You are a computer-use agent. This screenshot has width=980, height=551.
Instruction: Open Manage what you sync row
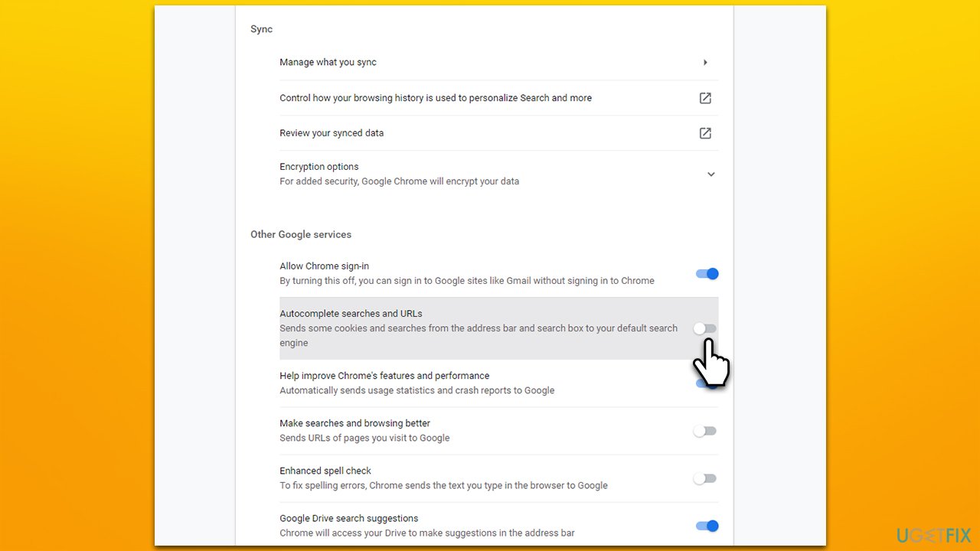pos(498,63)
